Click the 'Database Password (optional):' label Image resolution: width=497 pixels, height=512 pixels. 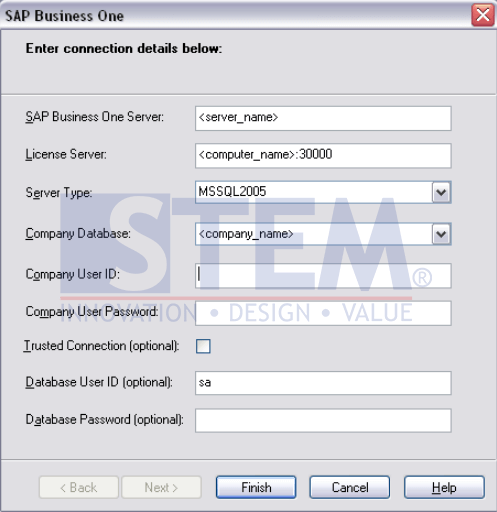coord(104,419)
